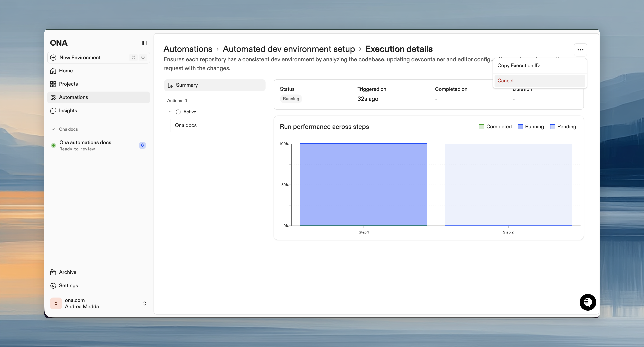Collapse sidebar with panel toggle icon
The image size is (644, 347).
[x=144, y=43]
